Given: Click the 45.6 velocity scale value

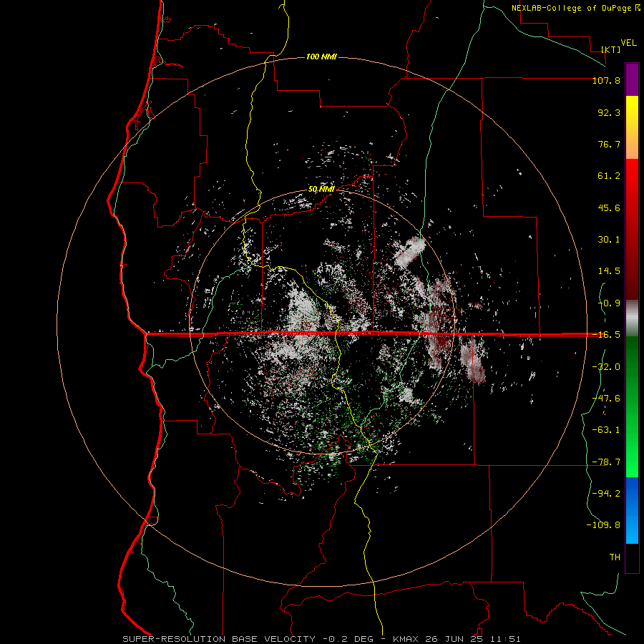Looking at the screenshot, I should (609, 208).
